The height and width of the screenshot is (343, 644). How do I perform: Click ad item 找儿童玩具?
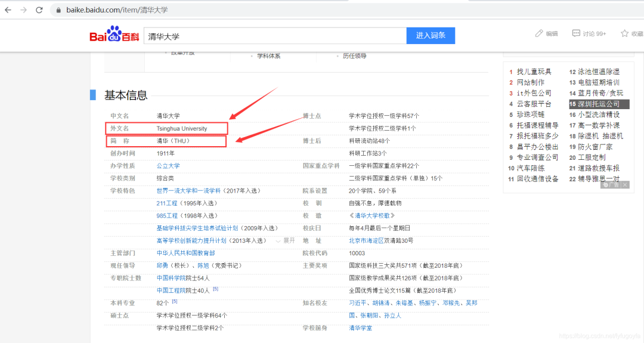click(534, 72)
